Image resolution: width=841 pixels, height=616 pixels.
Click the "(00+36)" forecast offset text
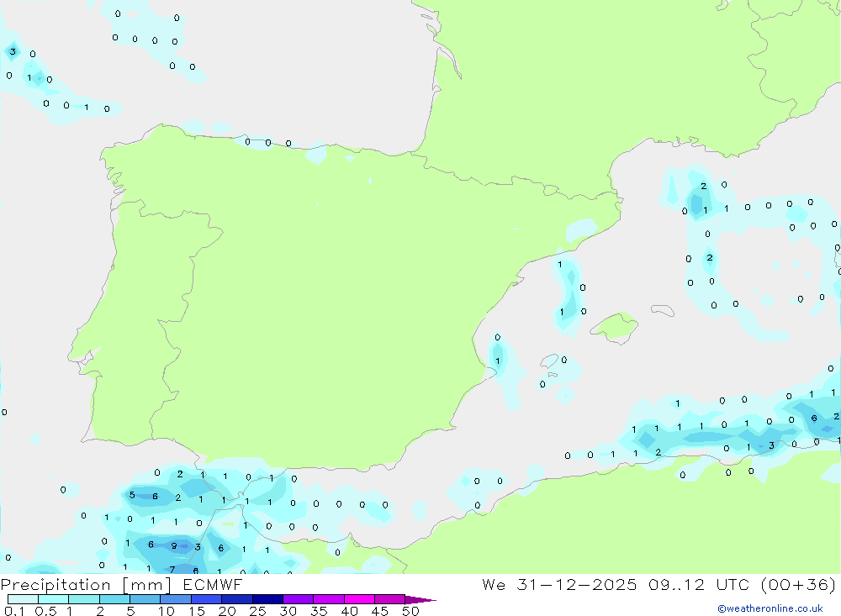[x=799, y=584]
